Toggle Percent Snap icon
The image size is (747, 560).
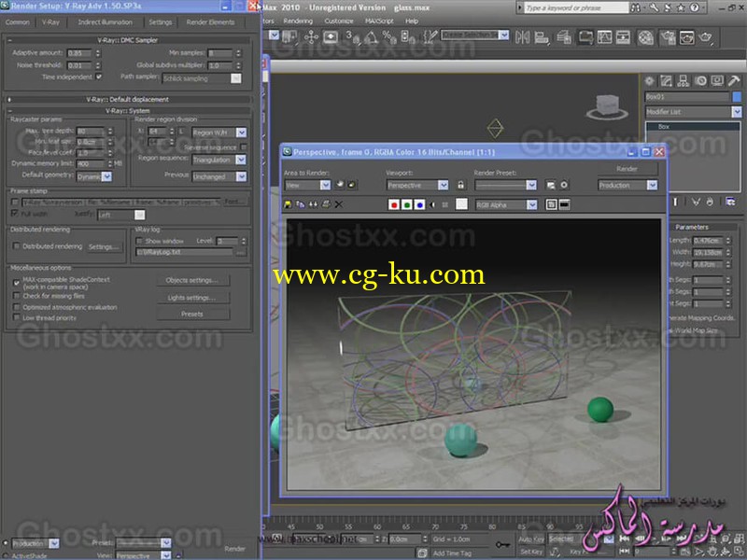tap(389, 37)
